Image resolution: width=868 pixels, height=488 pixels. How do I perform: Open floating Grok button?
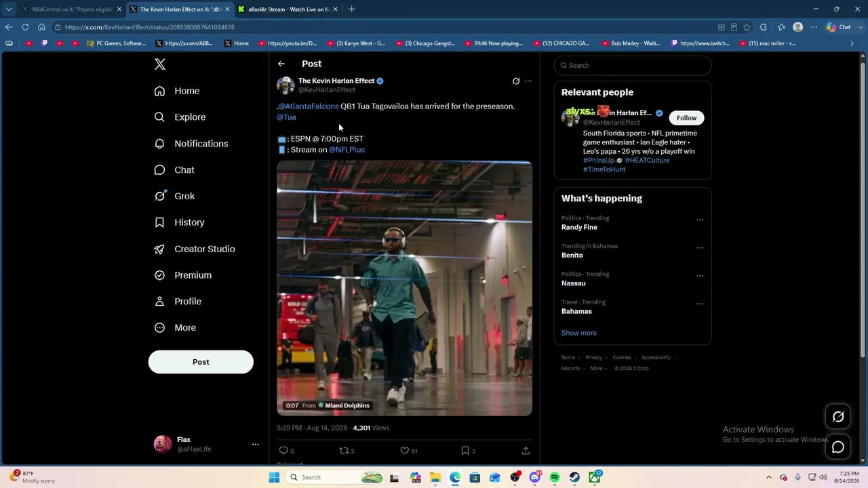pyautogui.click(x=838, y=417)
